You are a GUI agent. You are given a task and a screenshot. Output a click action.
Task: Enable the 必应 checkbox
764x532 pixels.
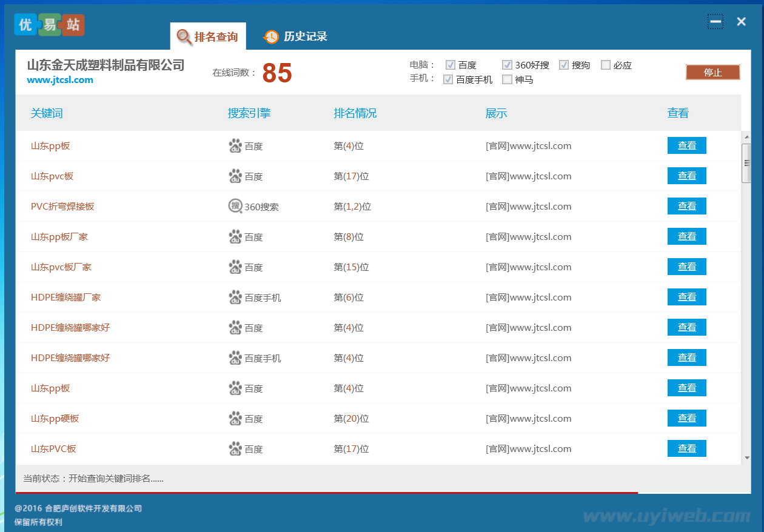click(x=606, y=65)
